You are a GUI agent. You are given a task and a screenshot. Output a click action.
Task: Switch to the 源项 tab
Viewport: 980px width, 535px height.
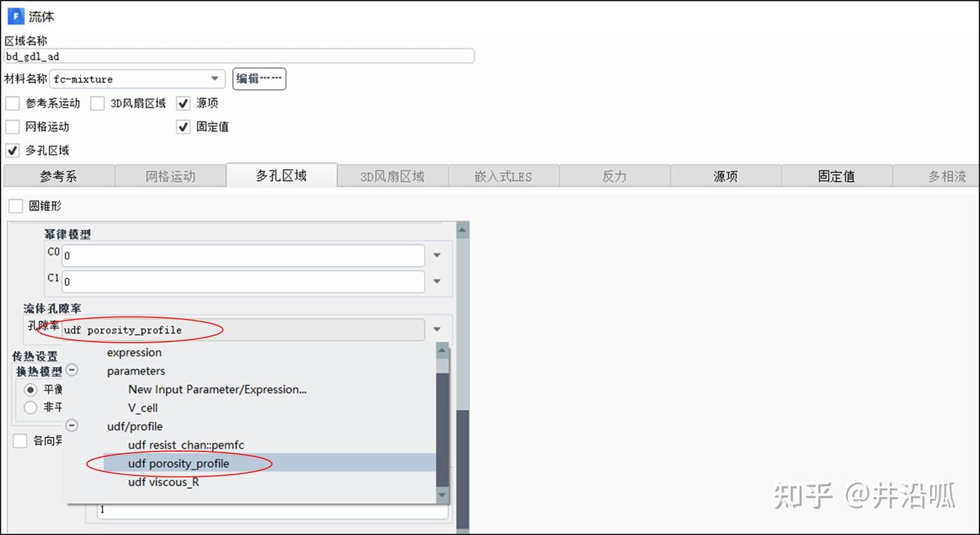725,176
